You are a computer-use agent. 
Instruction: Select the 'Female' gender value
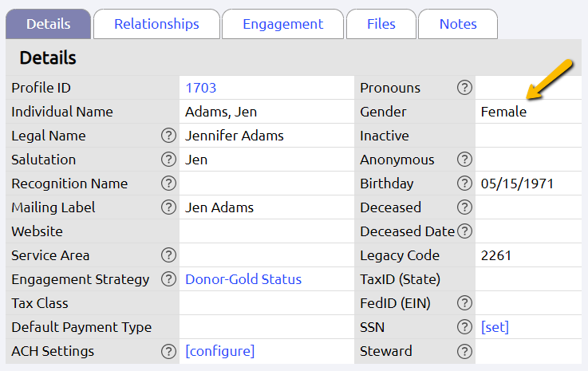point(503,112)
